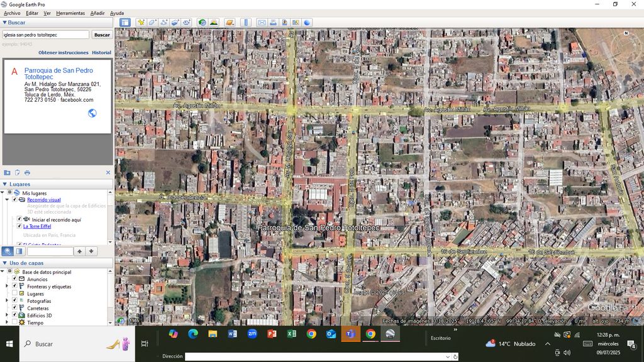The width and height of the screenshot is (644, 362).
Task: Start the Record a Tour tool
Action: tap(186, 22)
